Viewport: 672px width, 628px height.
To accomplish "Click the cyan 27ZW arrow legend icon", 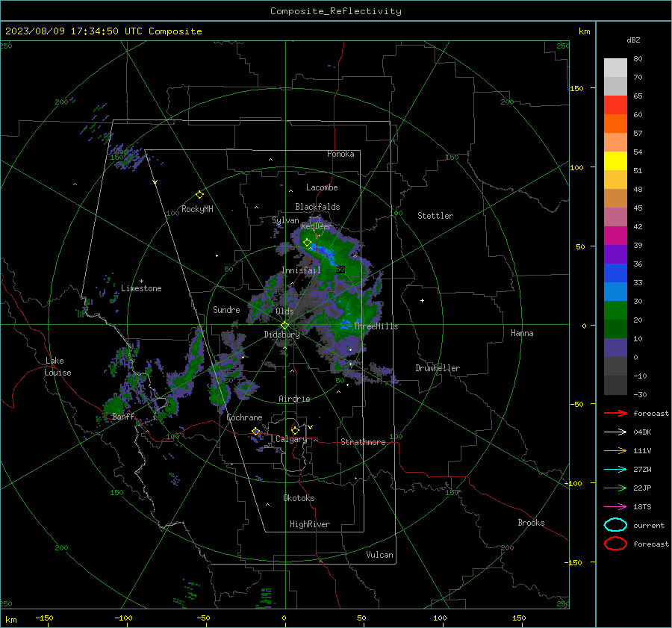I will tap(615, 470).
